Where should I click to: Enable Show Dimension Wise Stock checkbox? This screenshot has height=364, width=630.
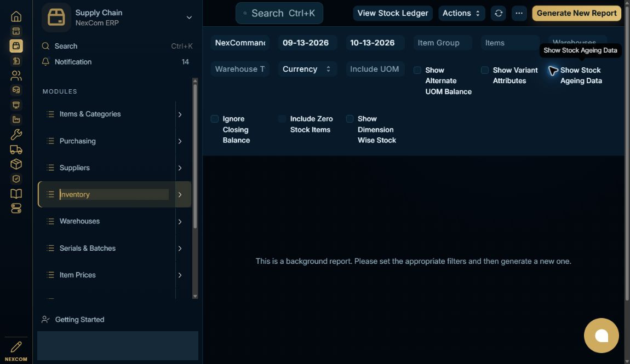(350, 119)
